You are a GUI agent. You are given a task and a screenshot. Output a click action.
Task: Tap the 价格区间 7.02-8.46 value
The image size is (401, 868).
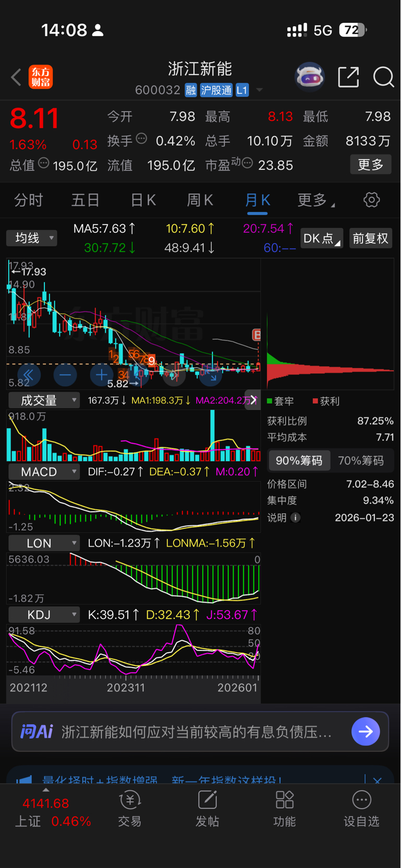(370, 484)
